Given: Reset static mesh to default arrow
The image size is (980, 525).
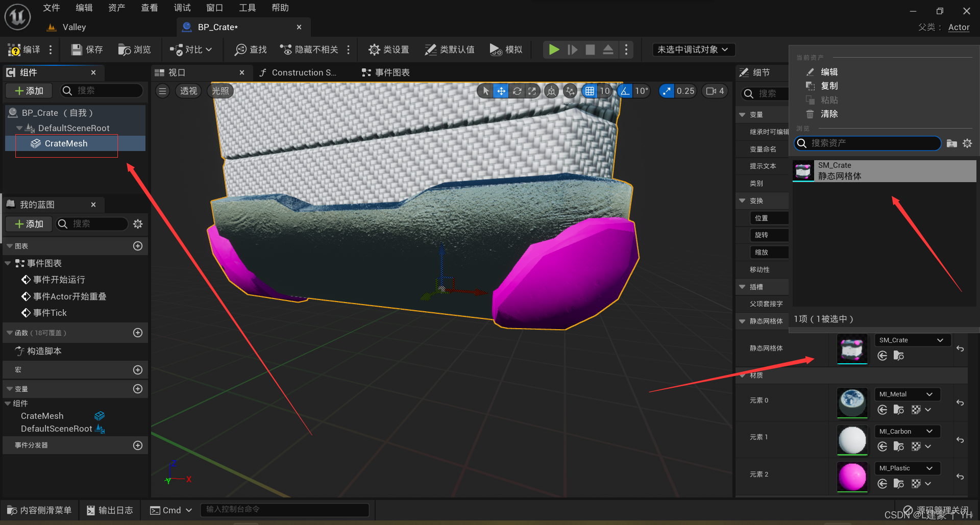Looking at the screenshot, I should (960, 348).
